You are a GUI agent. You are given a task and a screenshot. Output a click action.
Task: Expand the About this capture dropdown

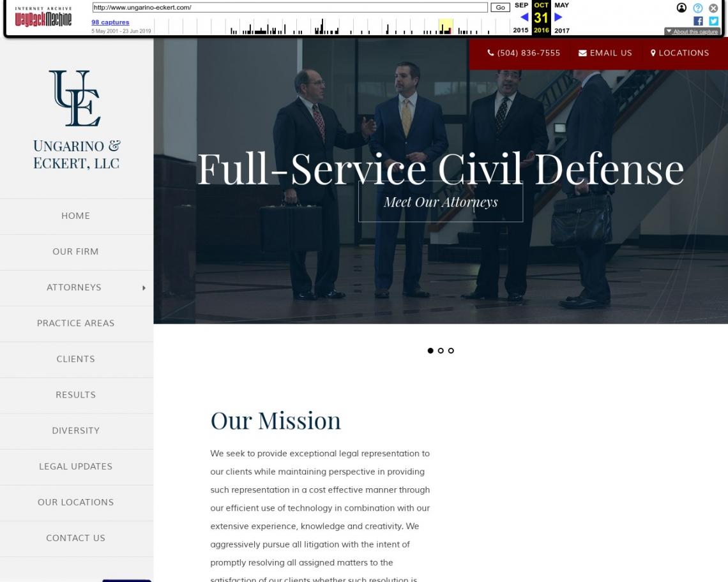point(692,31)
